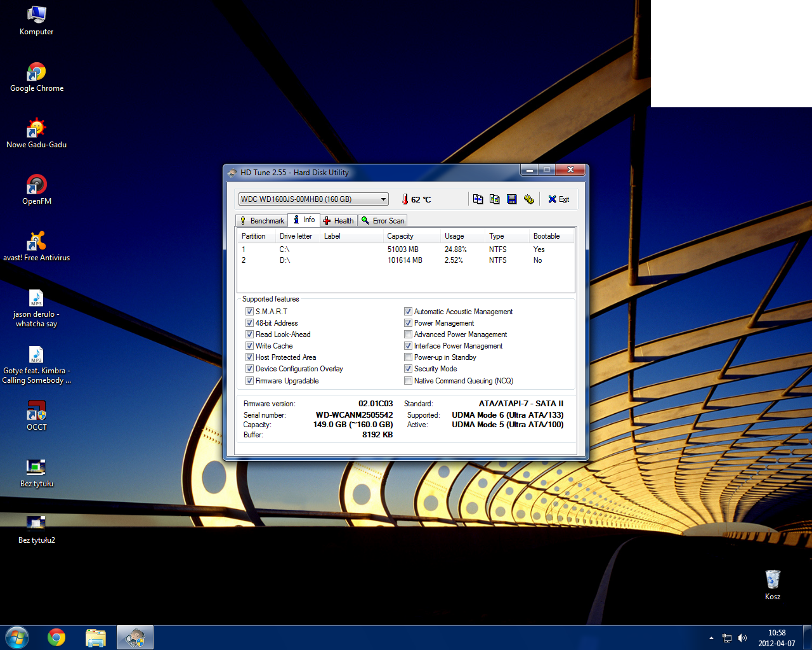This screenshot has width=812, height=650.
Task: Click firmware version 02.01C03
Action: (376, 404)
